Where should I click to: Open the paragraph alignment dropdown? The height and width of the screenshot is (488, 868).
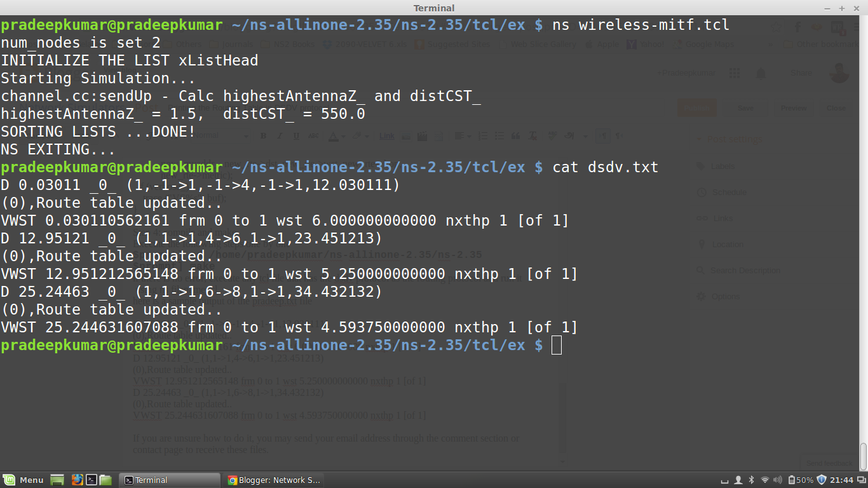(x=470, y=135)
